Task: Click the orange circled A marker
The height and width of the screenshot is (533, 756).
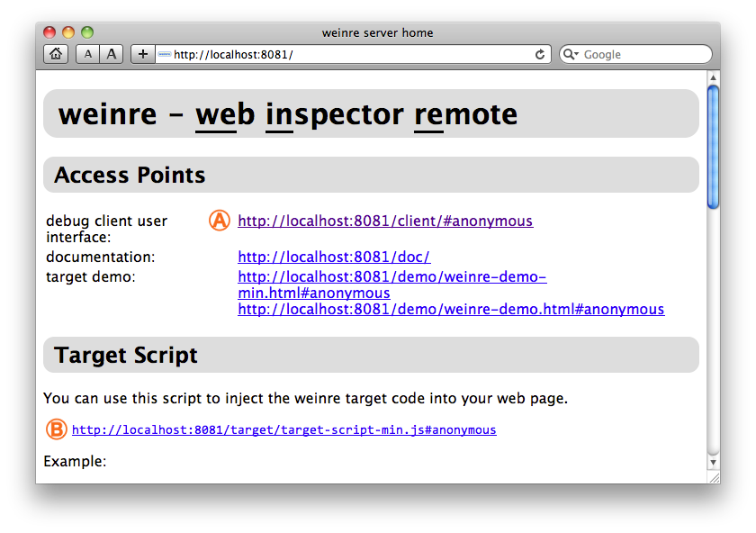Action: (220, 221)
